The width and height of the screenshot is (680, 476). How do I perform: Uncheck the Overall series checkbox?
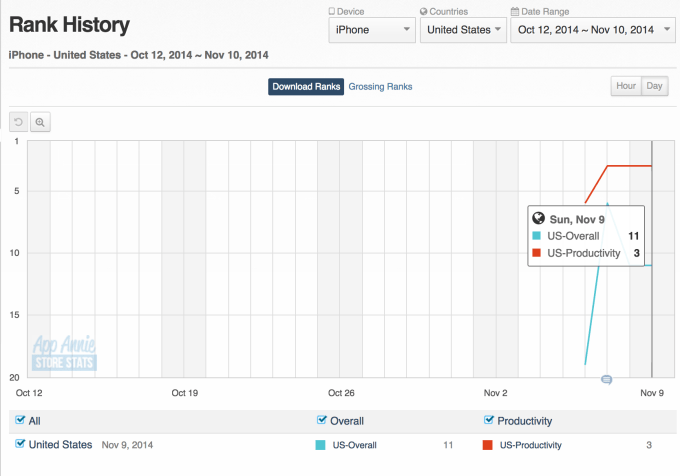pos(322,421)
